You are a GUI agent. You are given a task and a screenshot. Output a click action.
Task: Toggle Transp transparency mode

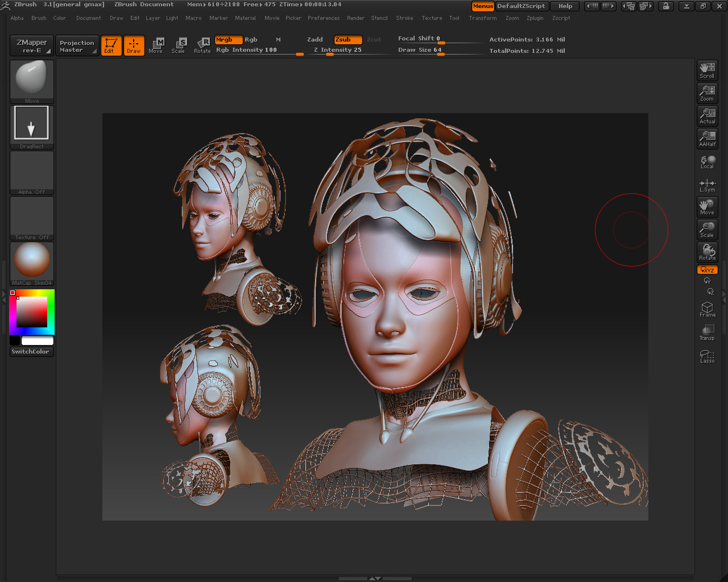pos(707,332)
